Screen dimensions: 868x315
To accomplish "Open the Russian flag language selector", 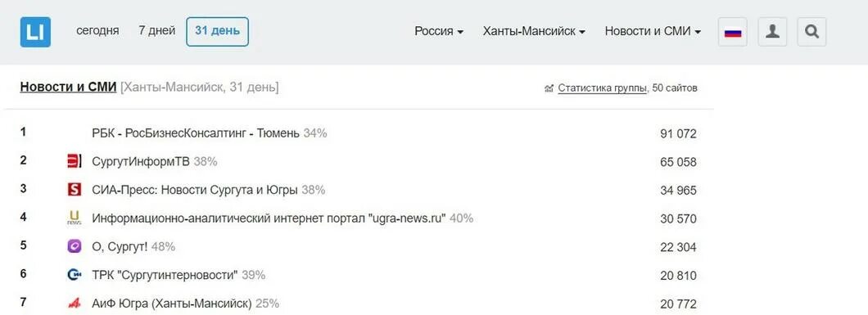I will tap(733, 32).
